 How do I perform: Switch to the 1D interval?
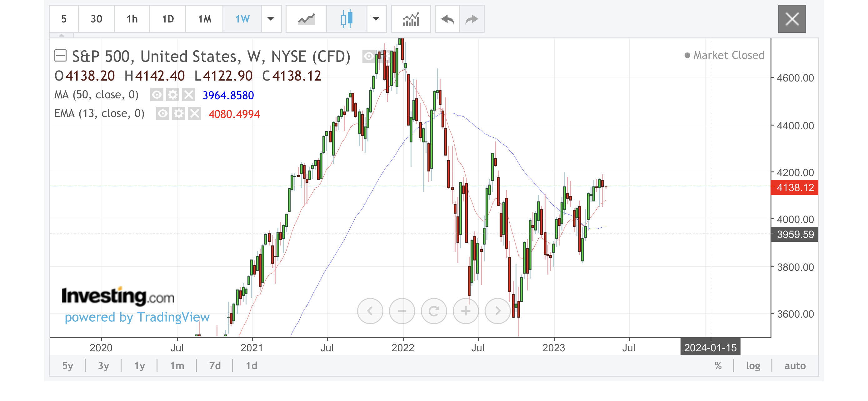pyautogui.click(x=168, y=19)
